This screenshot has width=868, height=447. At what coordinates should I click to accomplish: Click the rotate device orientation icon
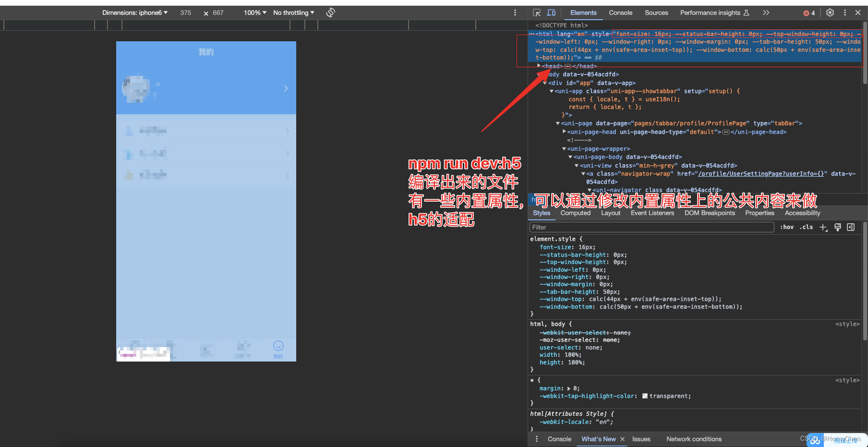tap(330, 13)
